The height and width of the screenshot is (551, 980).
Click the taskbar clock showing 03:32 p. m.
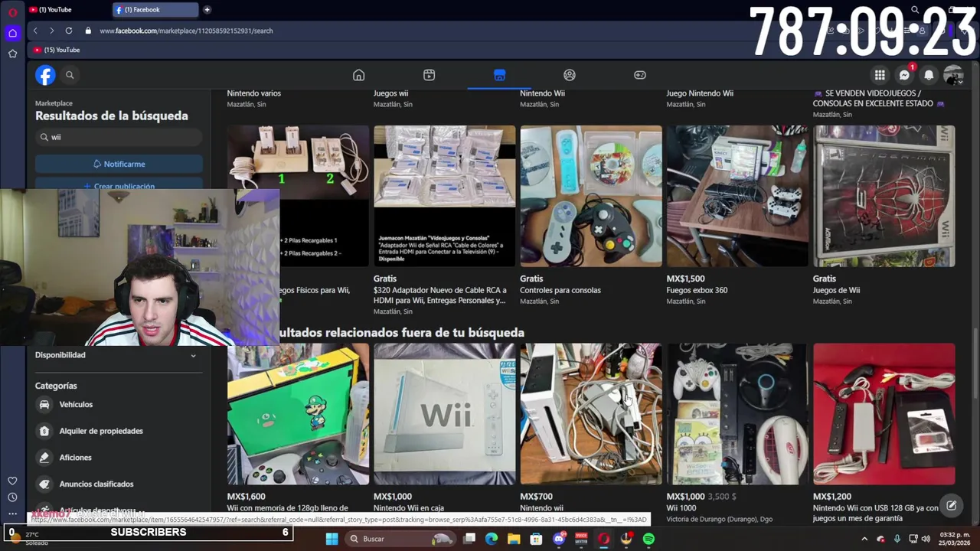[955, 539]
